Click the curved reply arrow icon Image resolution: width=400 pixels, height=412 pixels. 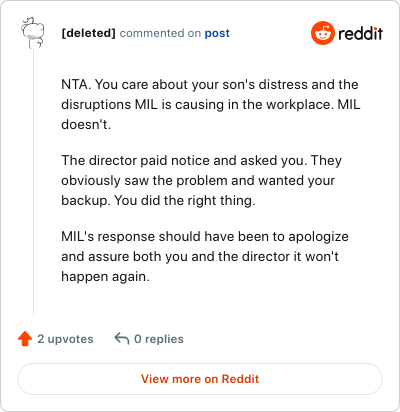pyautogui.click(x=122, y=339)
